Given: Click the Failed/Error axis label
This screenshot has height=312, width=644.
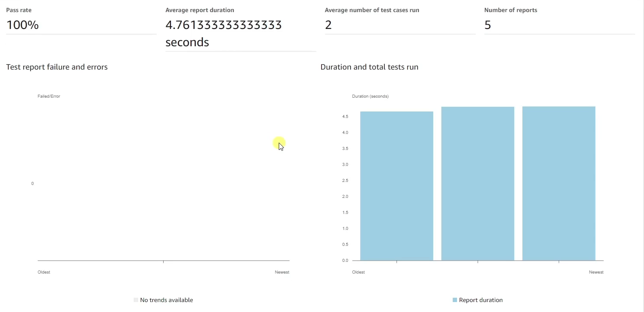Looking at the screenshot, I should point(49,96).
